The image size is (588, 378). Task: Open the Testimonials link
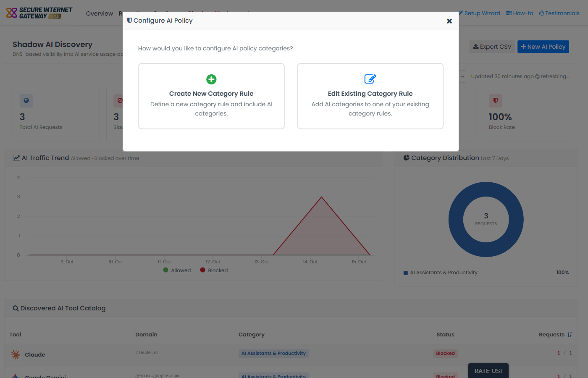(x=559, y=13)
